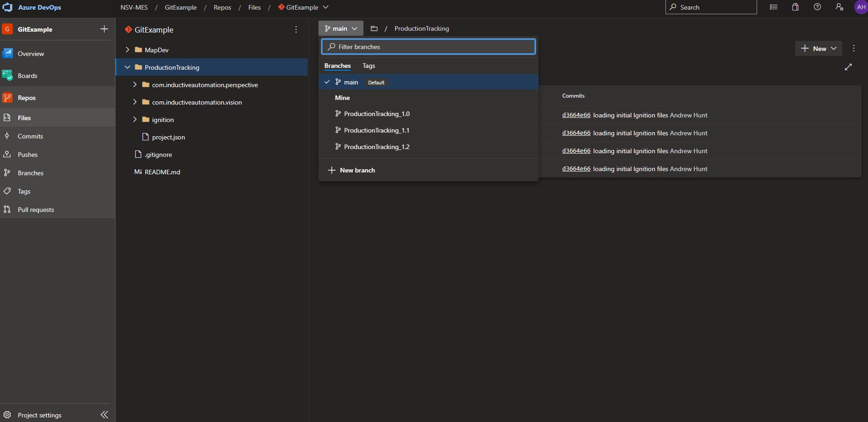Viewport: 868px width, 422px height.
Task: Click the Search box in the header
Action: (x=711, y=7)
